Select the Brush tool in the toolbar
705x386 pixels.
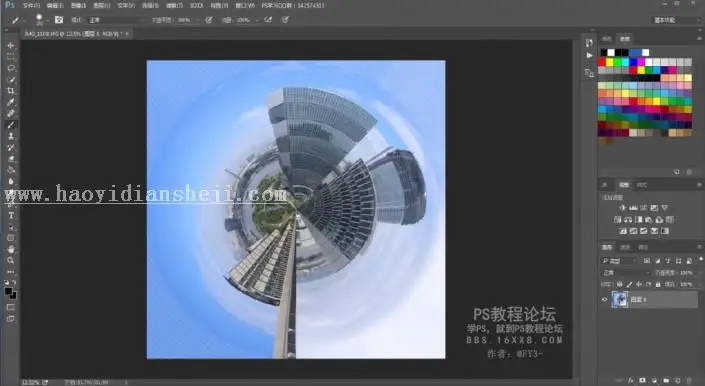point(11,124)
